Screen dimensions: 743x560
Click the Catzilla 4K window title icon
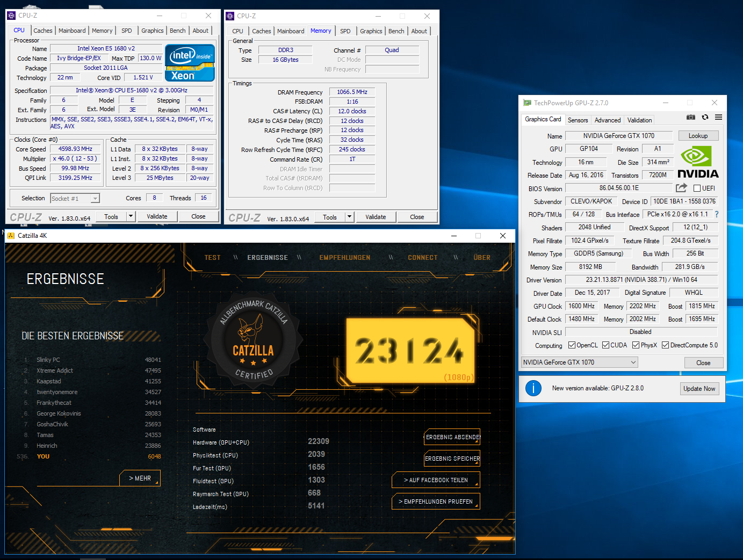click(x=11, y=236)
